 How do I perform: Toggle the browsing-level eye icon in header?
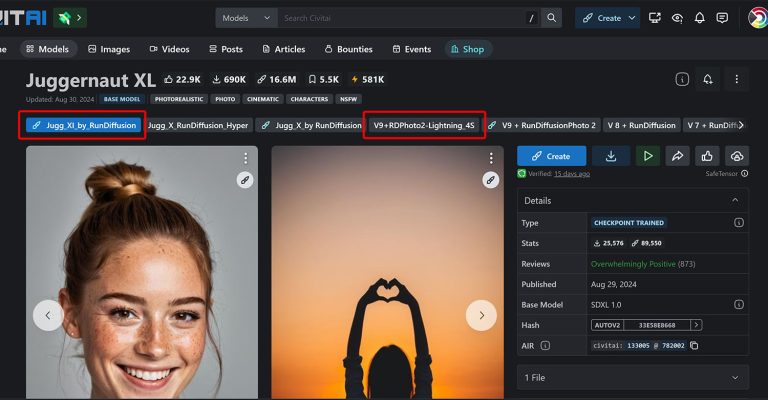[x=677, y=18]
